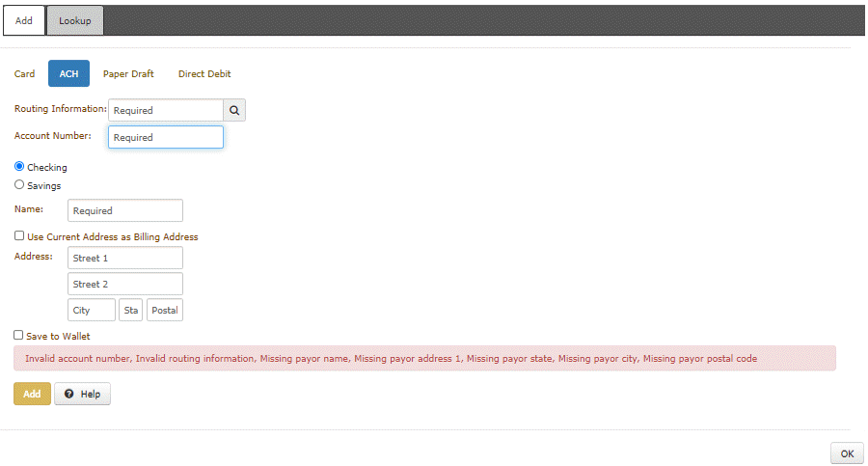Image resolution: width=868 pixels, height=466 pixels.
Task: Click the OK button
Action: tap(846, 453)
